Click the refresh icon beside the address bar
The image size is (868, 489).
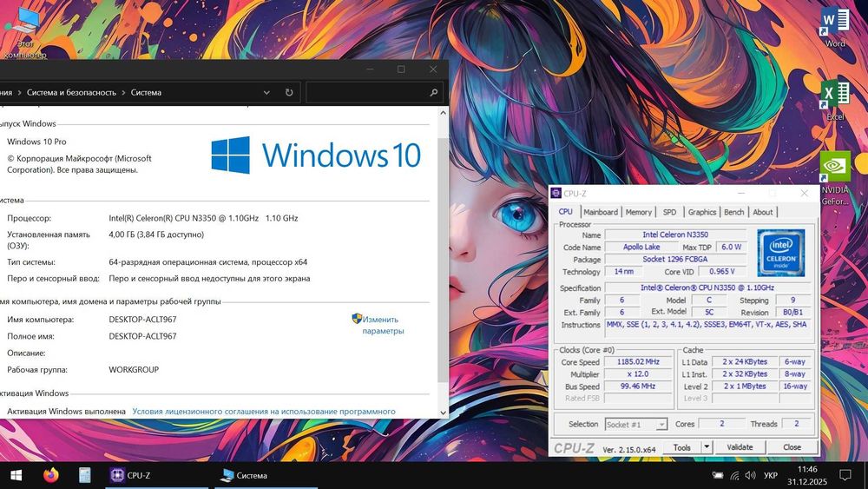289,92
